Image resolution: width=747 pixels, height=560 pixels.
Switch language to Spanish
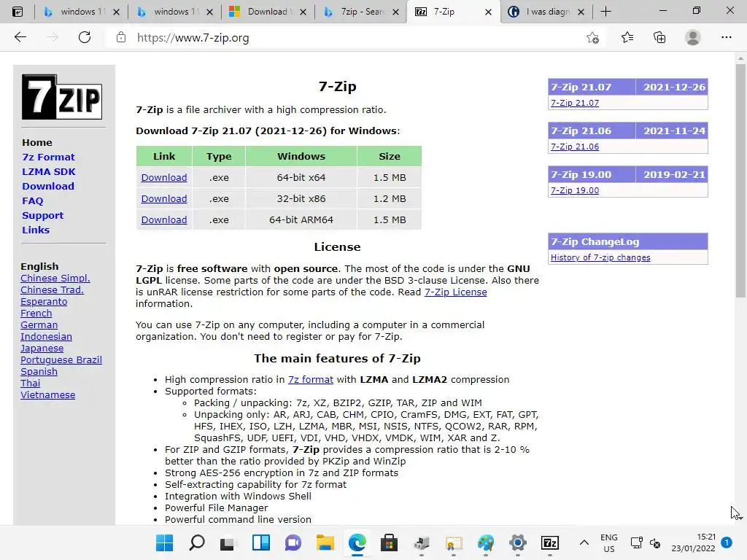[39, 371]
